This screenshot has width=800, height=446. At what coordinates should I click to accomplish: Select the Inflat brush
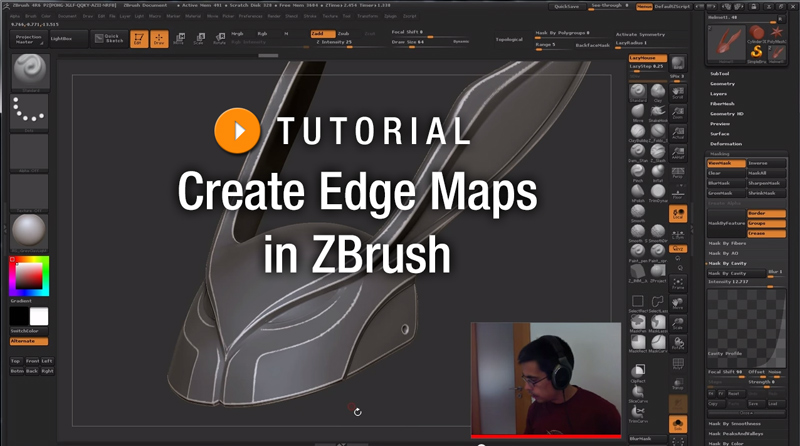(658, 171)
